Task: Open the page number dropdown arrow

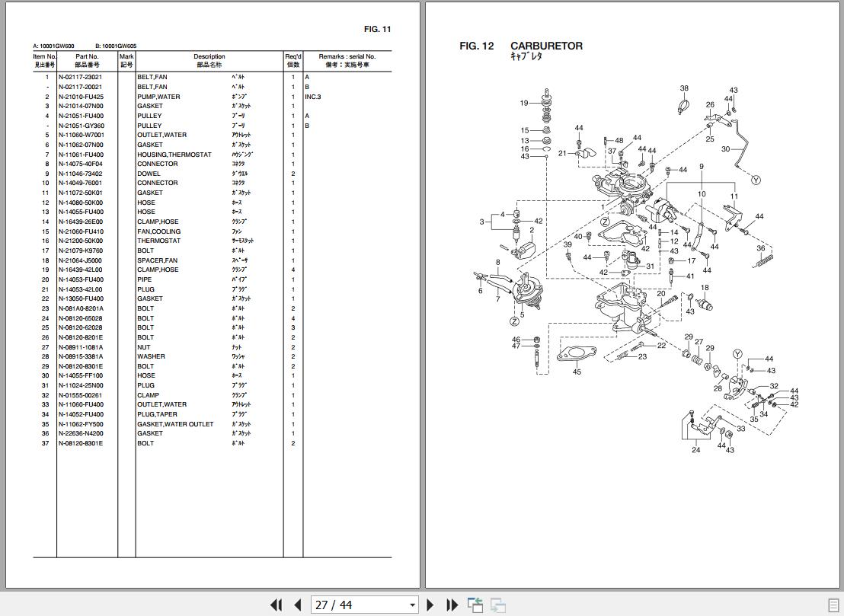Action: 412,605
